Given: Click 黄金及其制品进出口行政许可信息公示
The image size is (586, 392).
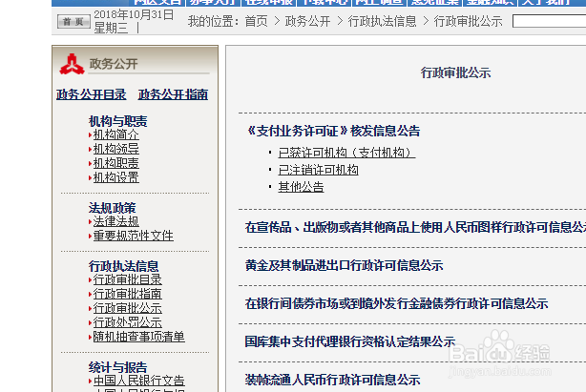Looking at the screenshot, I should 344,265.
